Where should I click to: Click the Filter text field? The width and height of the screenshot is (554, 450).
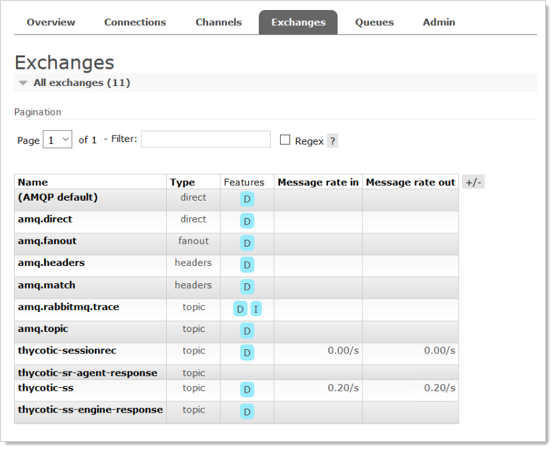tap(206, 139)
